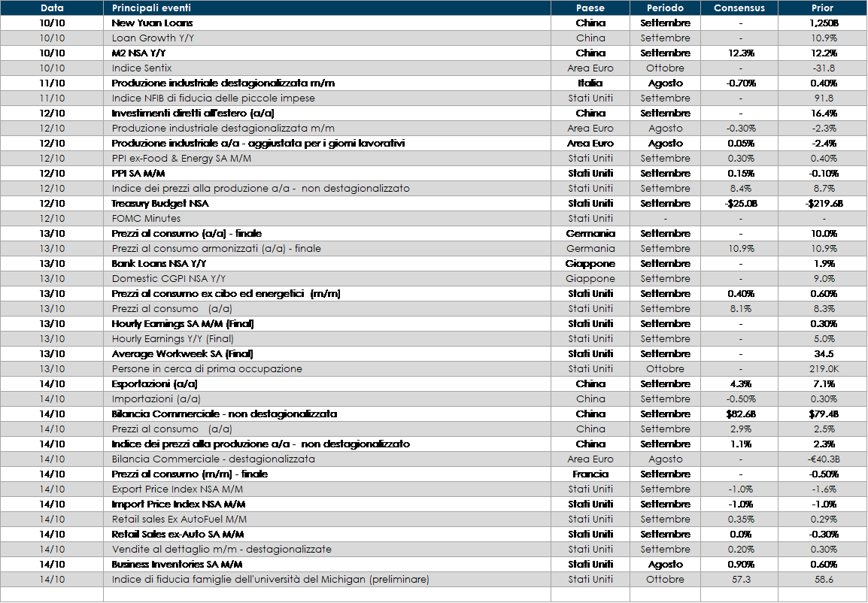Click the Retail sales Ex AutoFuel M/M event
This screenshot has width=868, height=603.
point(179,520)
